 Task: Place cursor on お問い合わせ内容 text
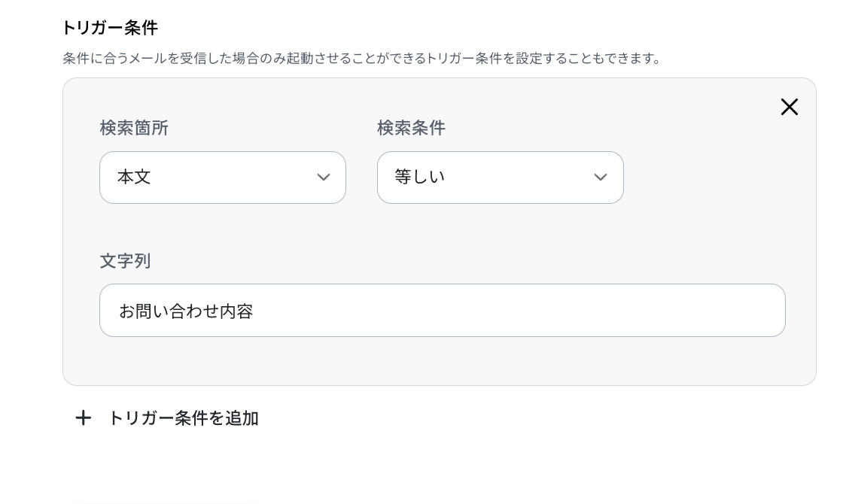(x=186, y=311)
